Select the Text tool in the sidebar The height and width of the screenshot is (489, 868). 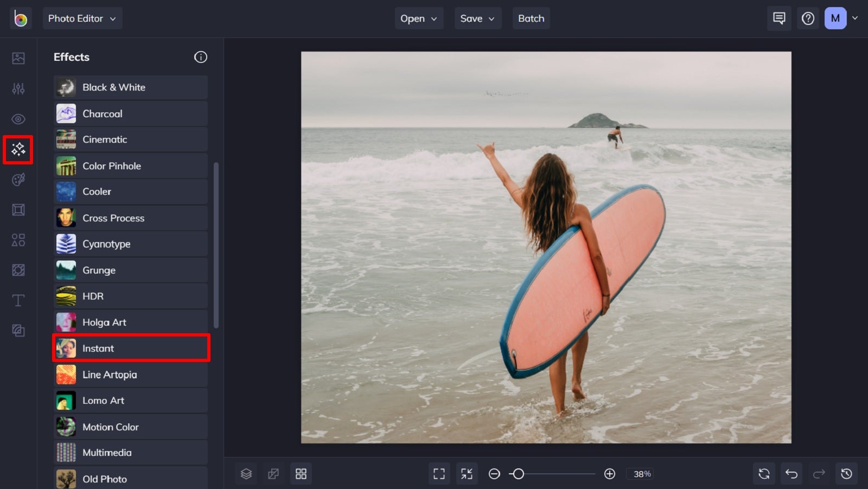[x=18, y=300]
